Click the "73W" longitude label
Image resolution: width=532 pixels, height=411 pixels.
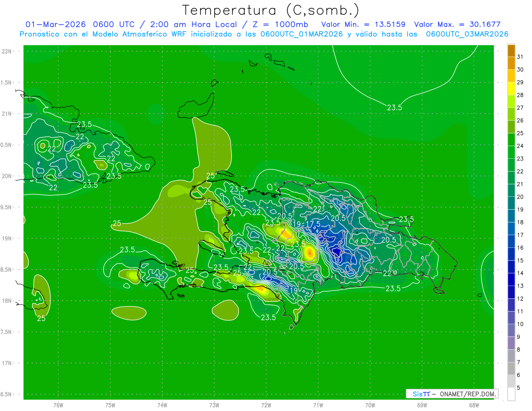click(x=214, y=405)
